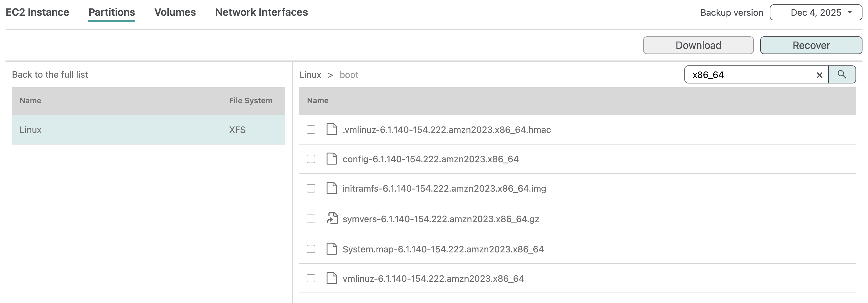Click the initramfs img file icon
Screen dimensions: 868x303
(x=331, y=188)
